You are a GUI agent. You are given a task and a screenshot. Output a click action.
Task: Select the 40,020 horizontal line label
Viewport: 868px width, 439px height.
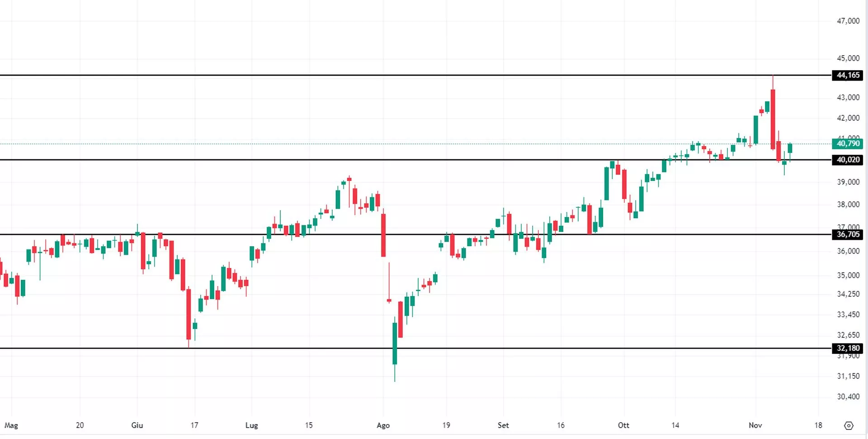click(x=848, y=160)
